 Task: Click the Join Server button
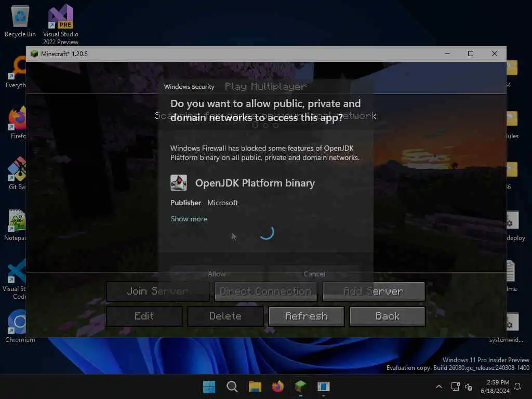pyautogui.click(x=157, y=291)
